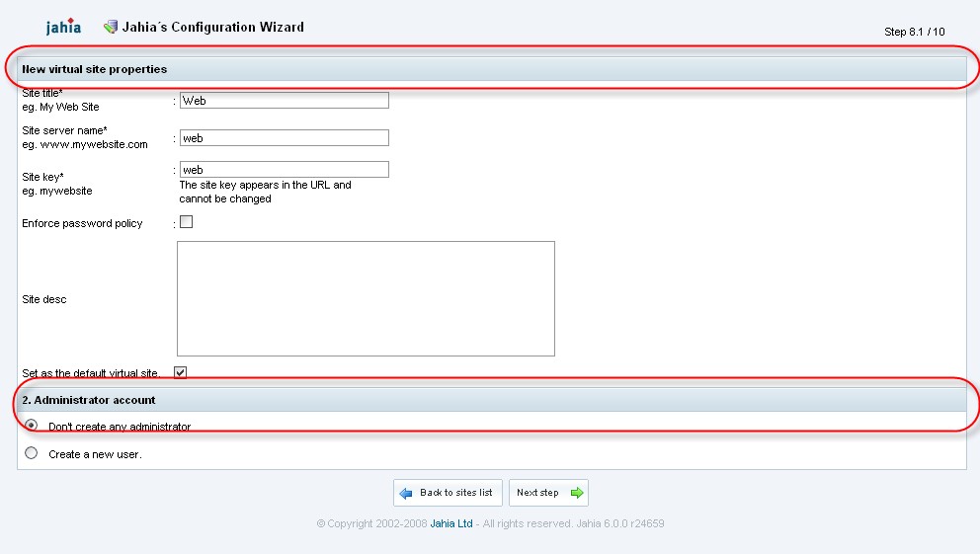
Task: Click the Step 8.1 / 10 indicator
Action: [x=915, y=32]
